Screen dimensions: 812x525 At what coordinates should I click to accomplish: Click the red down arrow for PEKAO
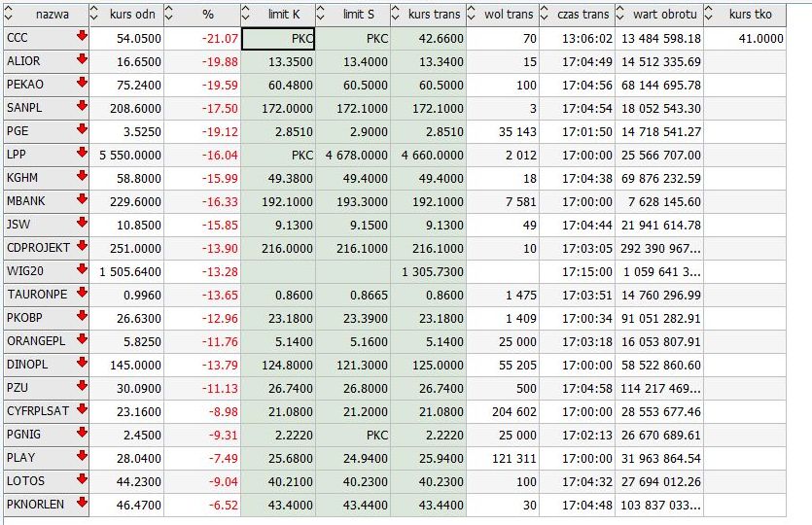(x=82, y=84)
